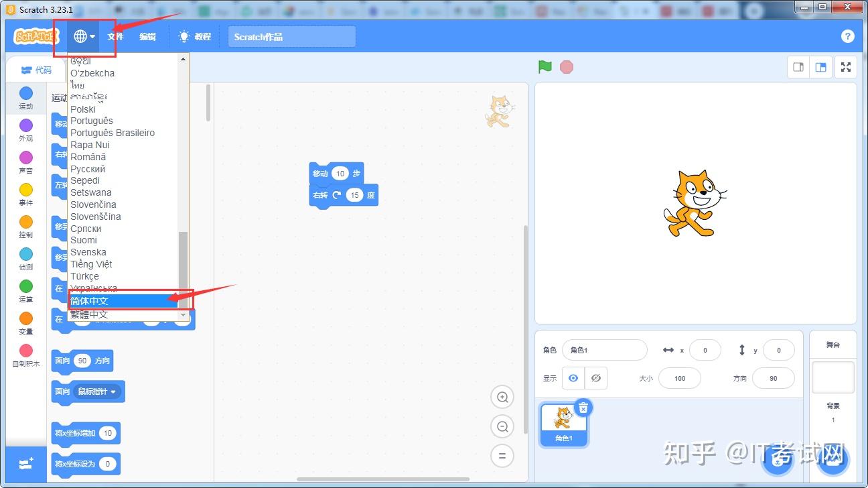
Task: Click the add sprite cat icon
Action: pyautogui.click(x=778, y=461)
